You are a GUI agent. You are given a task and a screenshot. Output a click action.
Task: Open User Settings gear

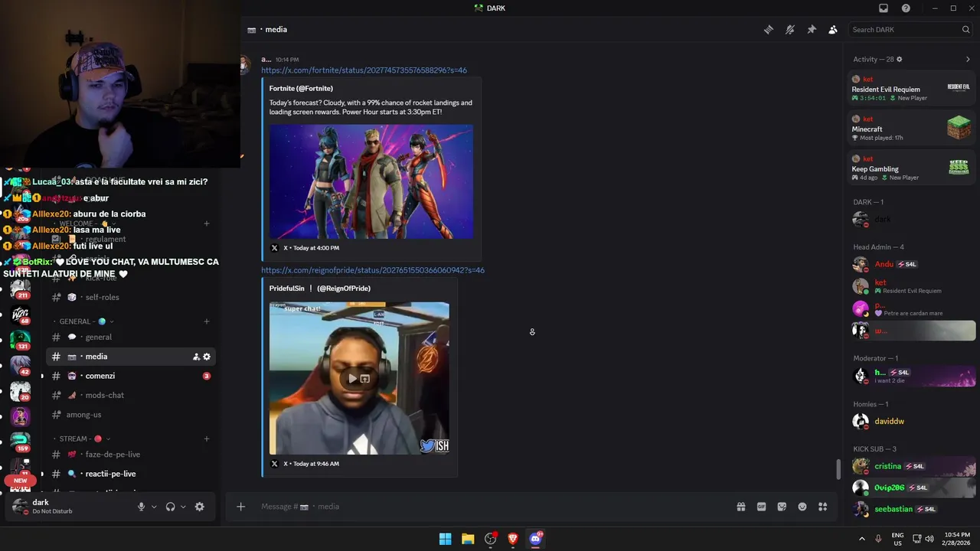coord(200,507)
